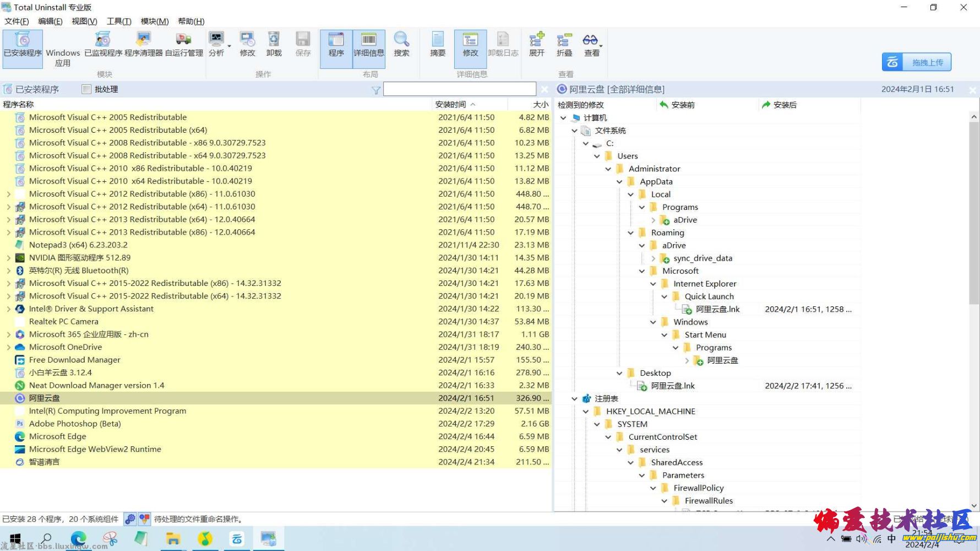Collapse the 注册表 (Registry) tree node
Screen dimensions: 980x551
tap(574, 398)
